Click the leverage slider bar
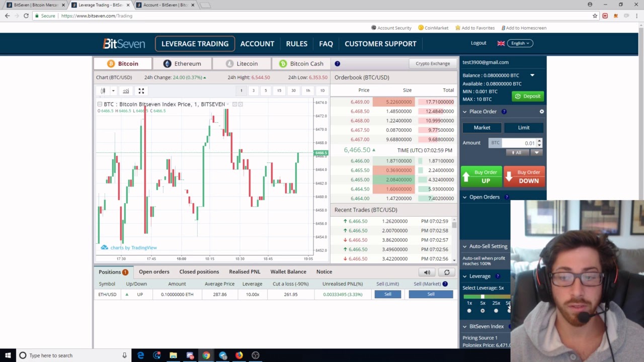644x362 pixels. [x=488, y=297]
